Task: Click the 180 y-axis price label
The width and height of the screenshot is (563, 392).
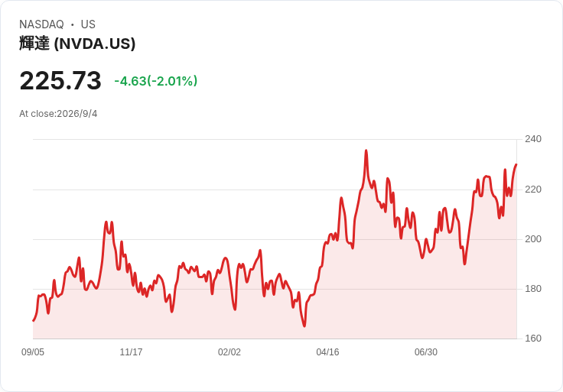Action: (533, 289)
